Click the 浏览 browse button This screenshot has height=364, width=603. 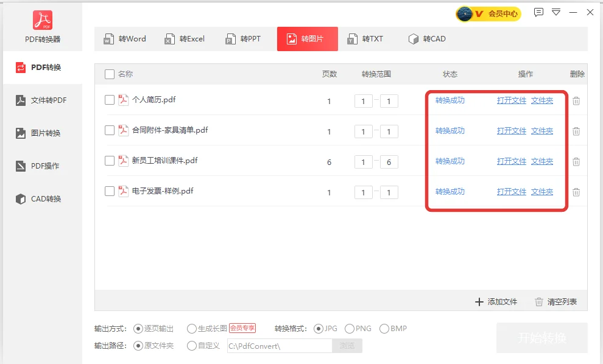coord(347,346)
